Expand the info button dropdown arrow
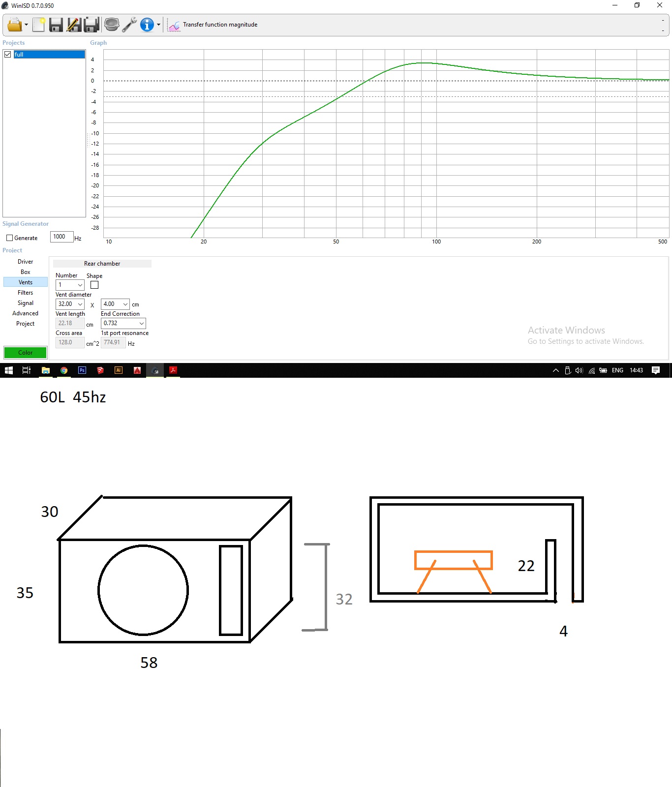672x787 pixels. click(x=158, y=25)
